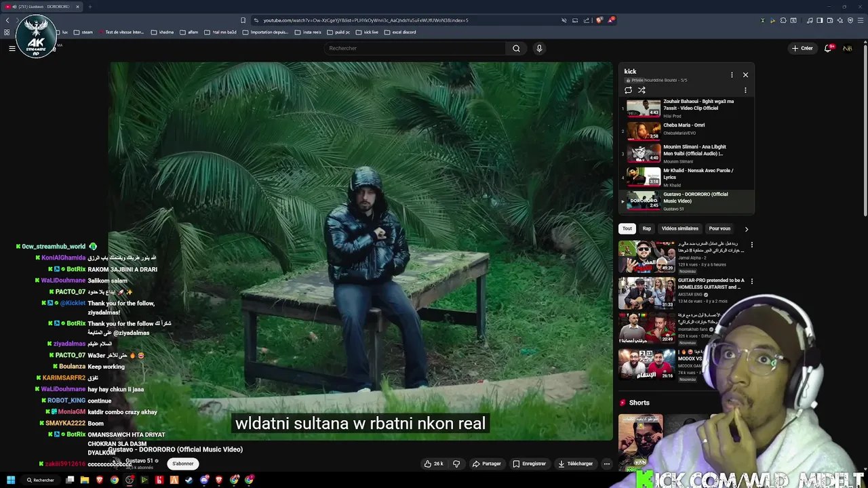Image resolution: width=868 pixels, height=488 pixels.
Task: Like the video (26 k)
Action: (x=433, y=464)
